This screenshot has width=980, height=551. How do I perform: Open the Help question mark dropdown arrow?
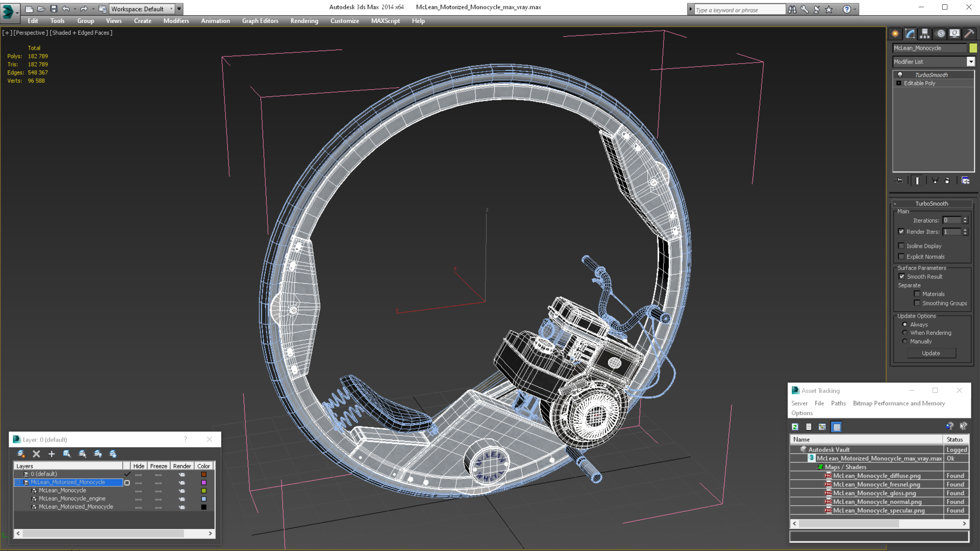855,9
